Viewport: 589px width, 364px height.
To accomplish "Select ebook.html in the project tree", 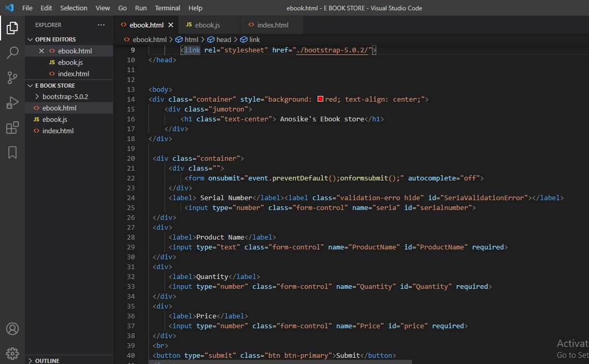I will 69,108.
